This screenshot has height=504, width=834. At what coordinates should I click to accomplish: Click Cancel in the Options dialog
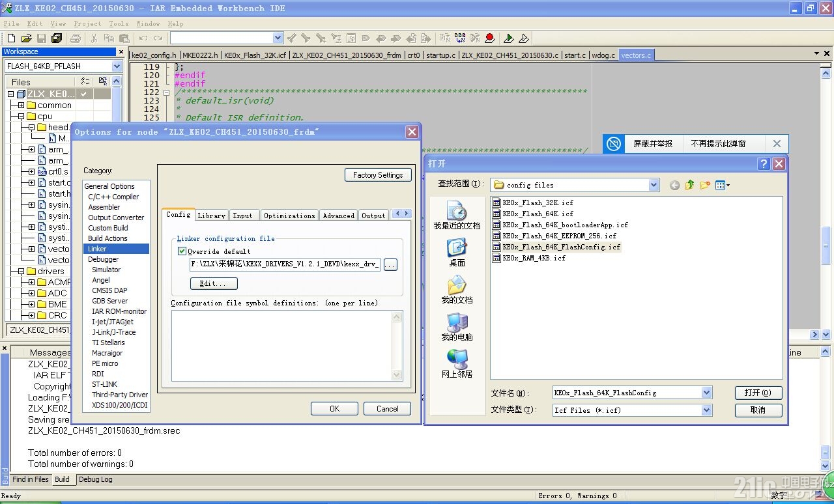[387, 409]
